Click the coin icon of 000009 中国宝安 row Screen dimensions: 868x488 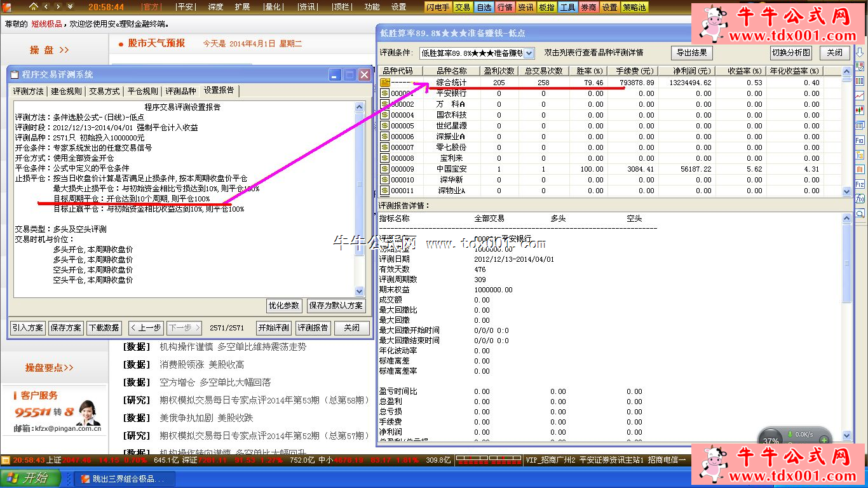click(x=384, y=169)
